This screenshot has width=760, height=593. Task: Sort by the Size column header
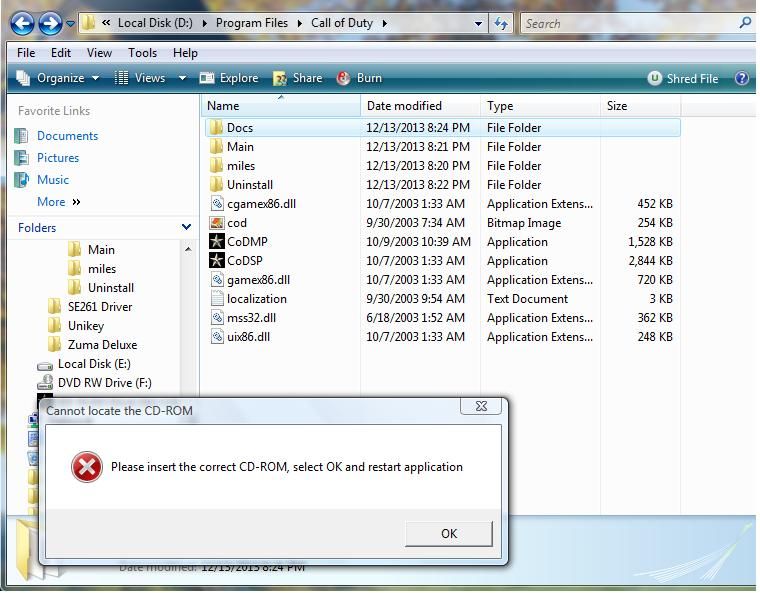(x=640, y=106)
